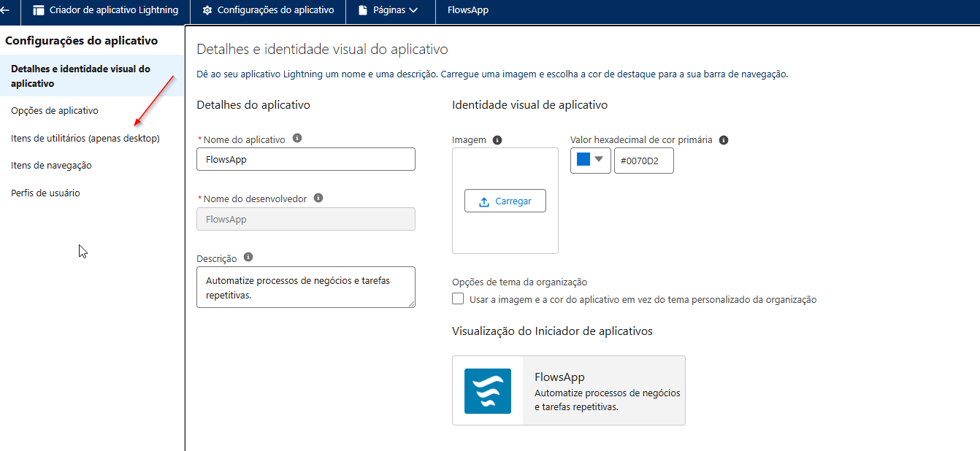Screen dimensions: 980x451
Task: Click the Carregar upload button
Action: (x=505, y=201)
